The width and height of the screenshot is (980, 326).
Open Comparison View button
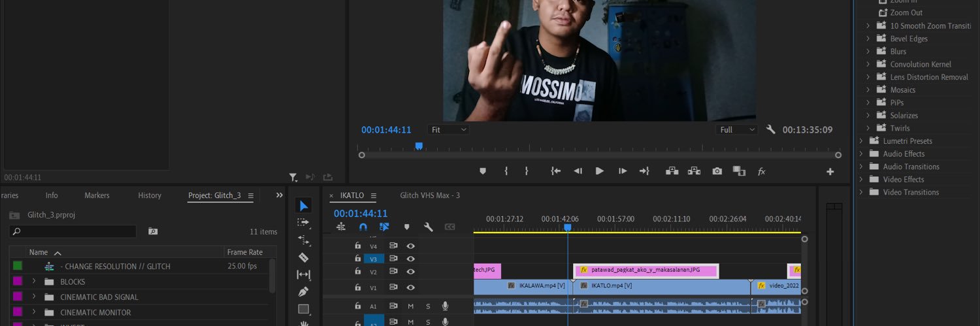click(739, 171)
